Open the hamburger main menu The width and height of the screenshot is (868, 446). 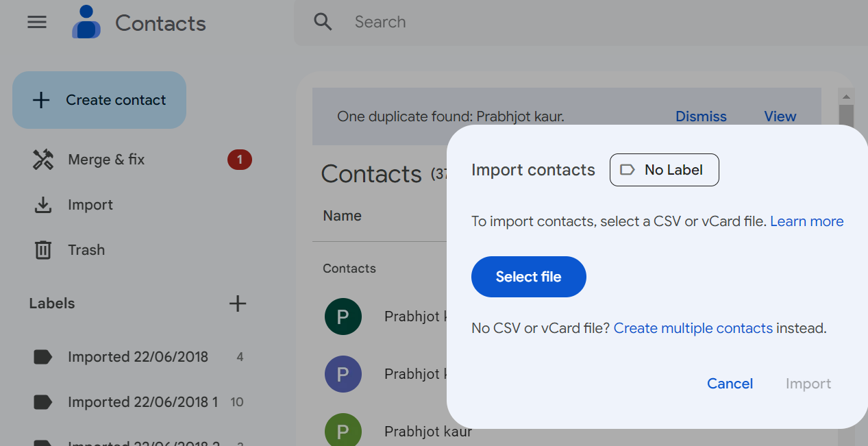point(37,22)
